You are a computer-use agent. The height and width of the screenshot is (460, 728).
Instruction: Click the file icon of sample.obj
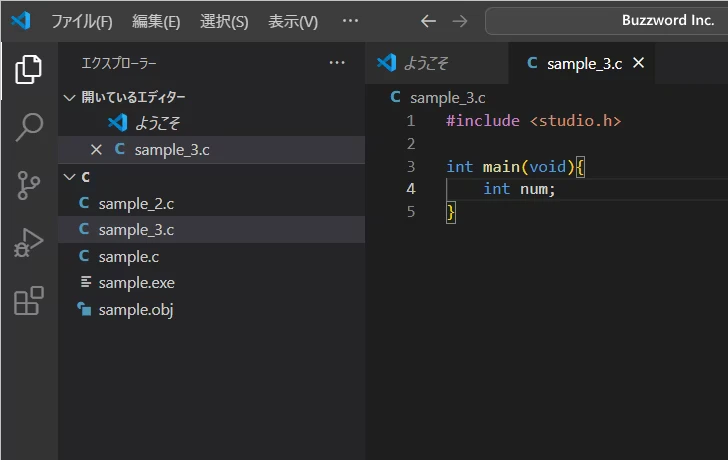click(84, 309)
